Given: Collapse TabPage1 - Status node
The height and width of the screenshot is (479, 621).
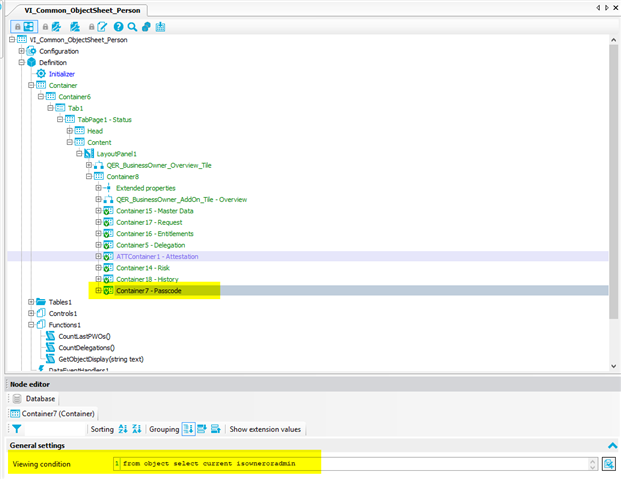Looking at the screenshot, I should [60, 119].
